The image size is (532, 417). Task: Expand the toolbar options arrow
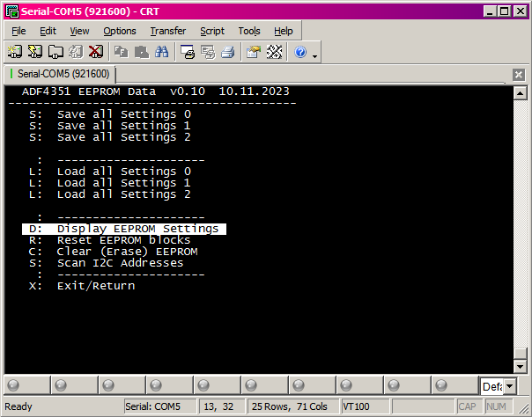click(314, 56)
